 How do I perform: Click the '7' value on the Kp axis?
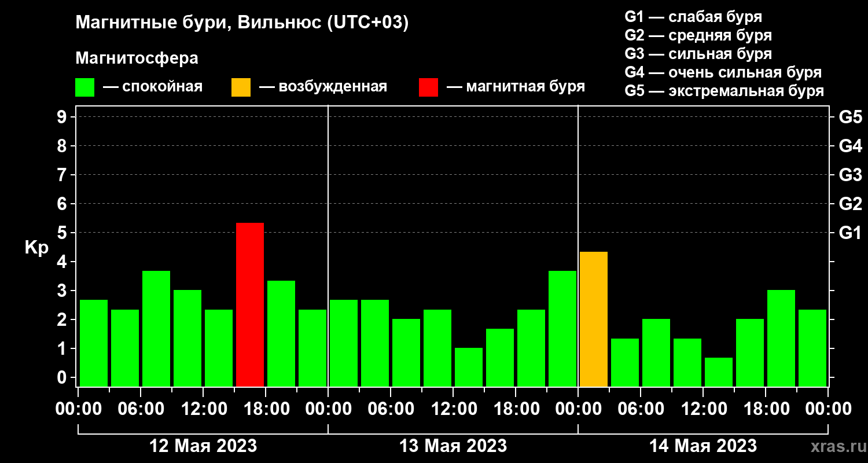(63, 175)
